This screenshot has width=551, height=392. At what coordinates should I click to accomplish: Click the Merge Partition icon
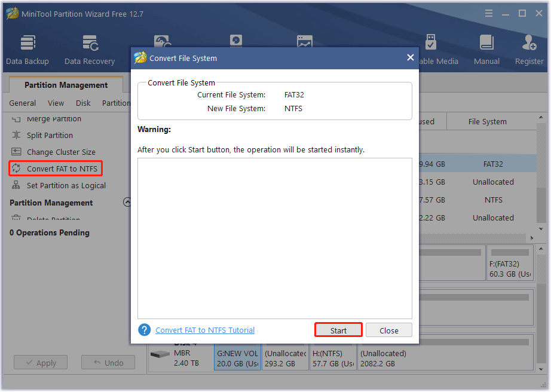click(16, 119)
